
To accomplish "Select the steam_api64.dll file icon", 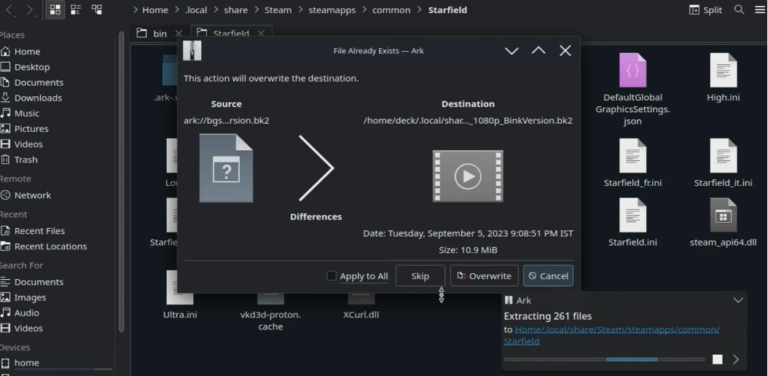I will click(x=723, y=215).
